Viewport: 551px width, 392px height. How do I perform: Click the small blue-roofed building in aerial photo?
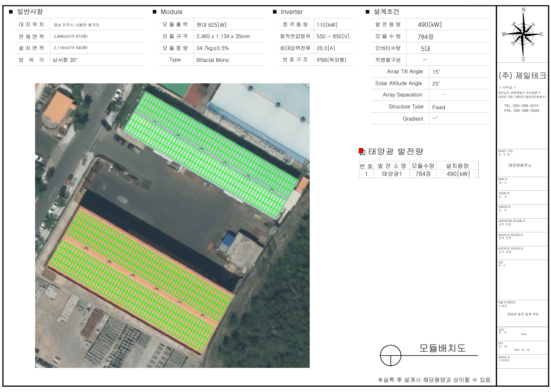coord(229,240)
